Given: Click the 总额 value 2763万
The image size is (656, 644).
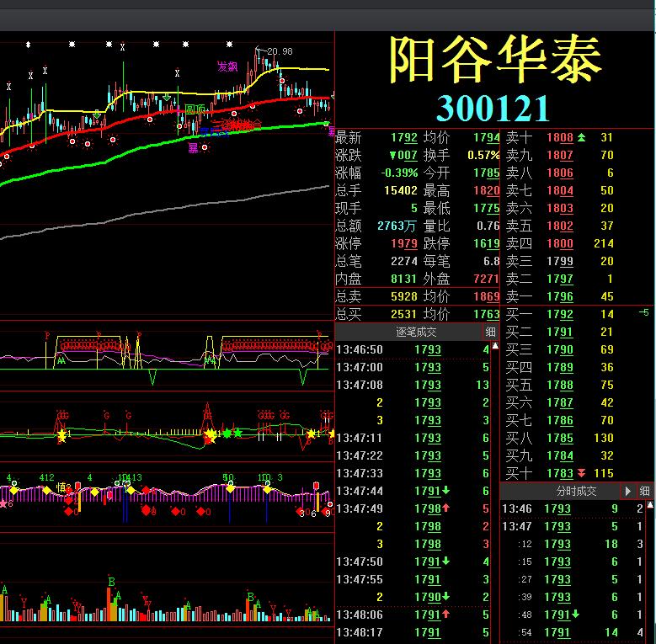Looking at the screenshot, I should (397, 226).
